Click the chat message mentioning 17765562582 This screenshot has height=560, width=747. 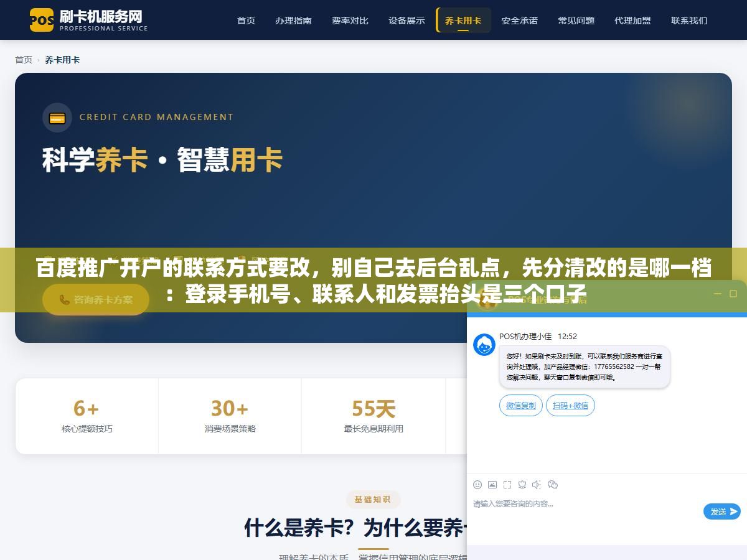pos(585,367)
